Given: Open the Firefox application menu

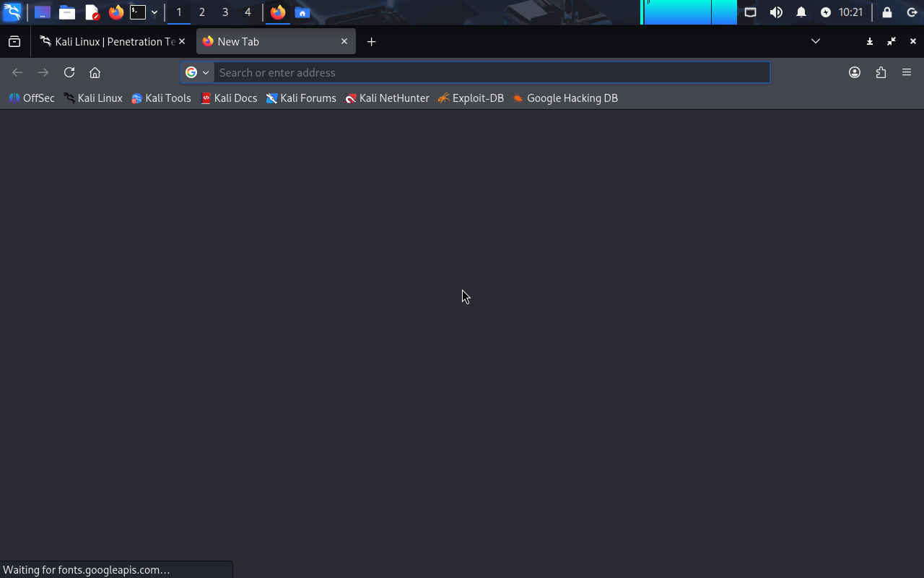Looking at the screenshot, I should point(907,72).
